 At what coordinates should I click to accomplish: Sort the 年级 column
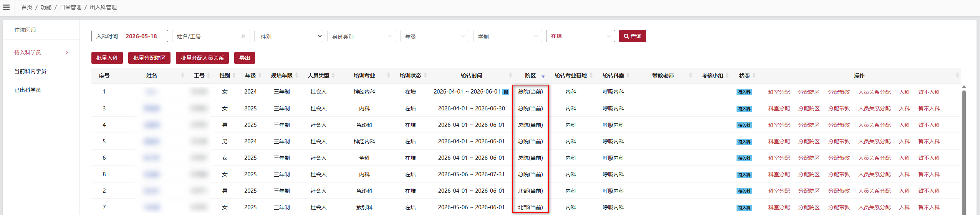(260, 75)
